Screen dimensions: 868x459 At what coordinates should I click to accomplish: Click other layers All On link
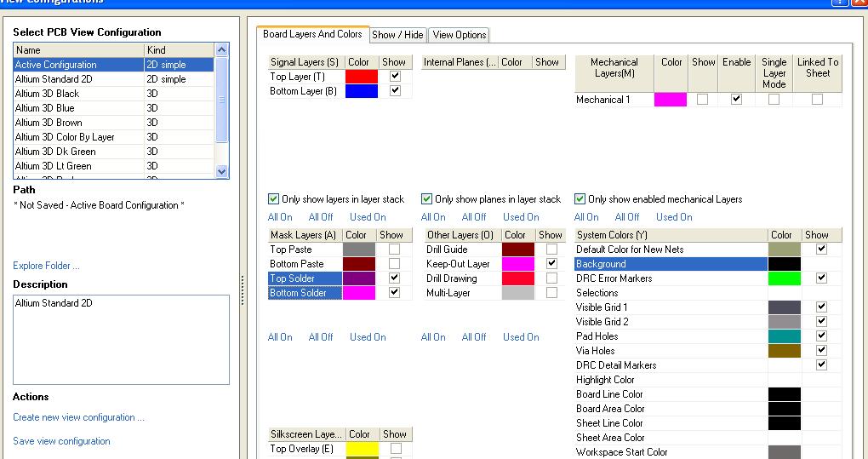(433, 337)
